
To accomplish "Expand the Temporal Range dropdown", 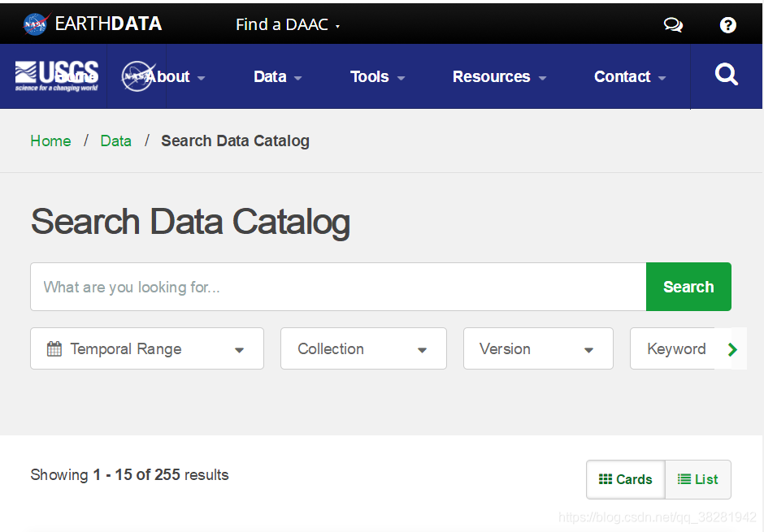I will pos(147,348).
